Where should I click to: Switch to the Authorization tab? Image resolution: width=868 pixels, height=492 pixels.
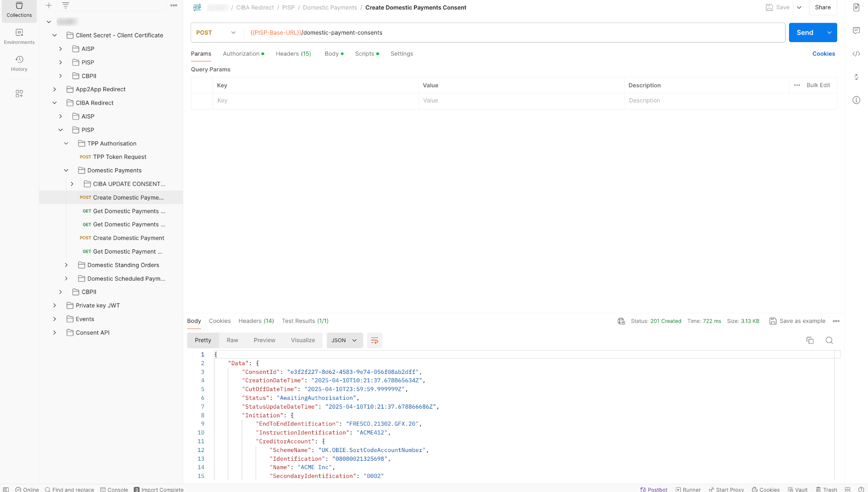[x=241, y=54]
